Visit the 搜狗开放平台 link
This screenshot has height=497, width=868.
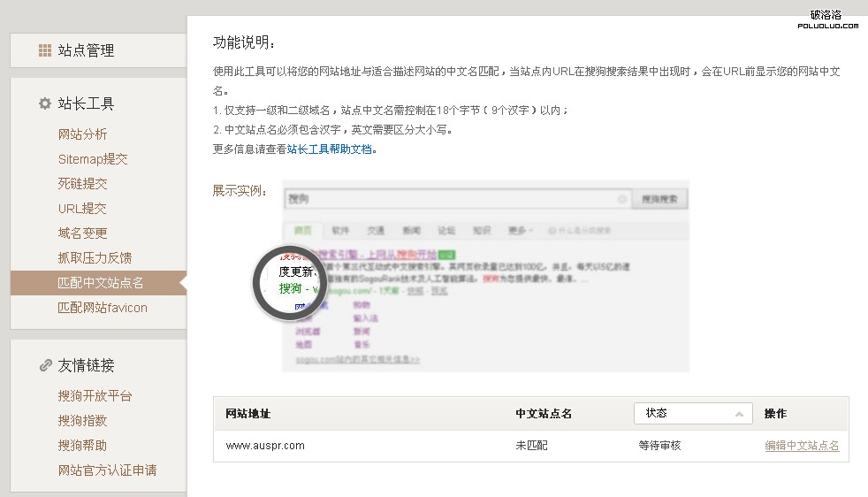(95, 396)
